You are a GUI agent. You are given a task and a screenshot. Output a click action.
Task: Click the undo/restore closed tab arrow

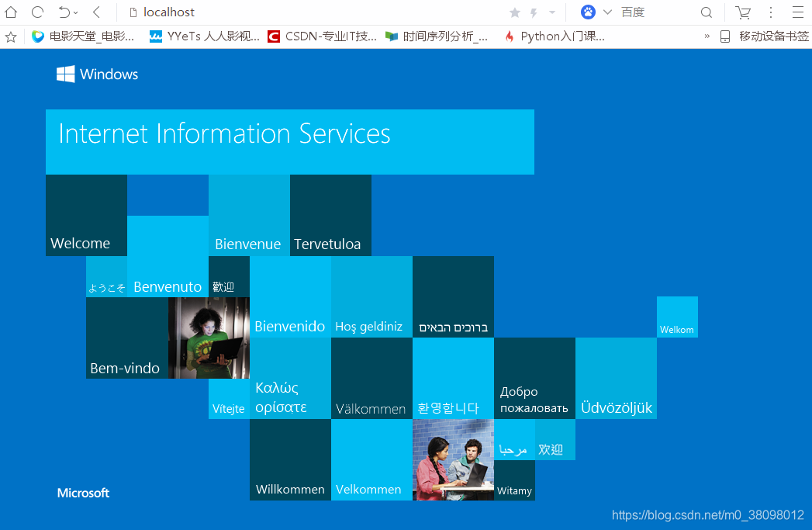tap(64, 12)
